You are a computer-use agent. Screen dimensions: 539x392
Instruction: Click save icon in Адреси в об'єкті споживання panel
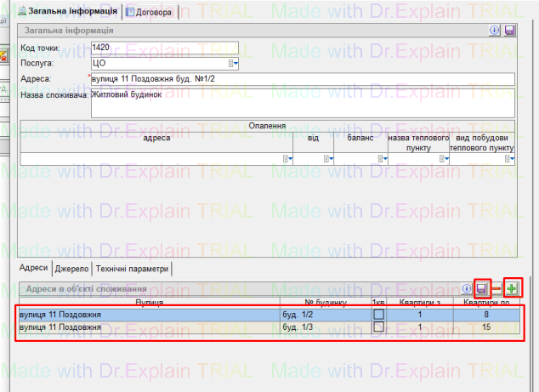pos(482,289)
